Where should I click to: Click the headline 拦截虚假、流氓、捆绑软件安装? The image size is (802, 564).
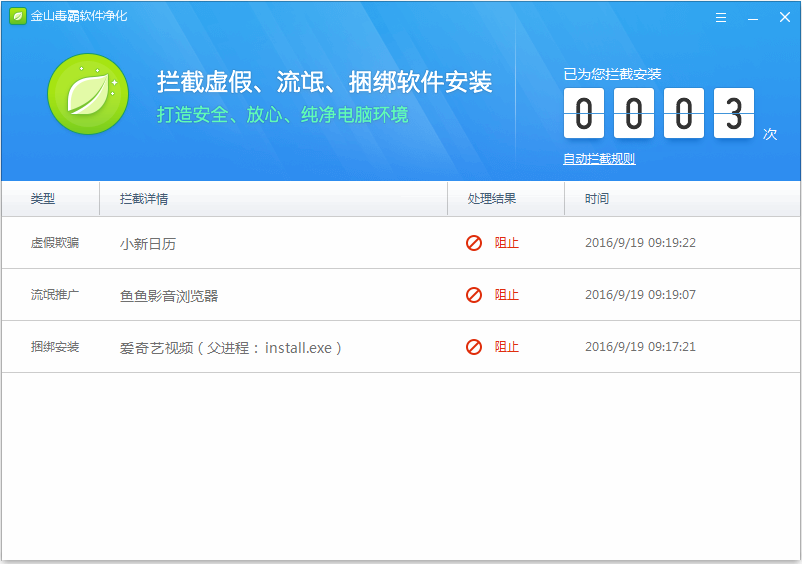324,82
